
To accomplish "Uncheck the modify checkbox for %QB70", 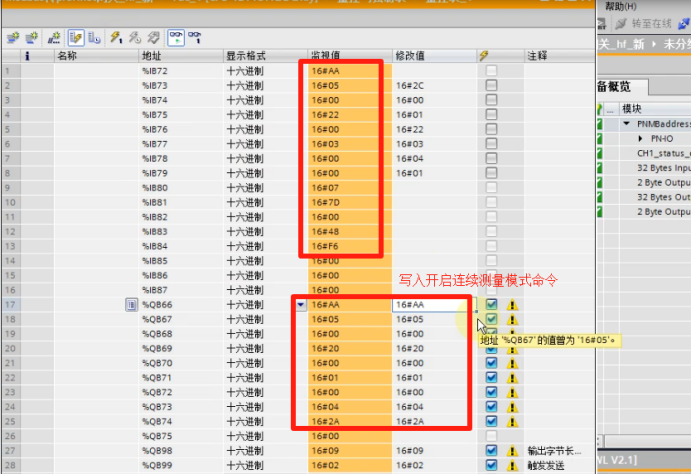I will point(491,363).
